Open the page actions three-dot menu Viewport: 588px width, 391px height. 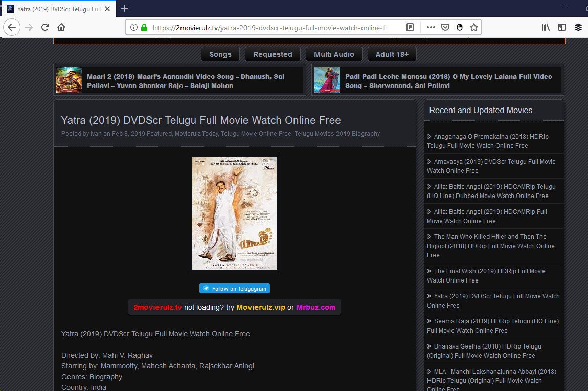[x=431, y=28]
